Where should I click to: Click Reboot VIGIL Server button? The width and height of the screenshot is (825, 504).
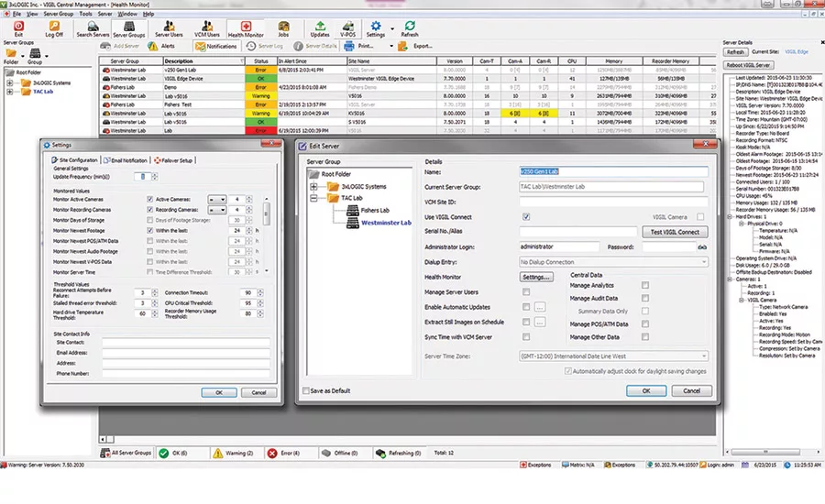tap(748, 65)
